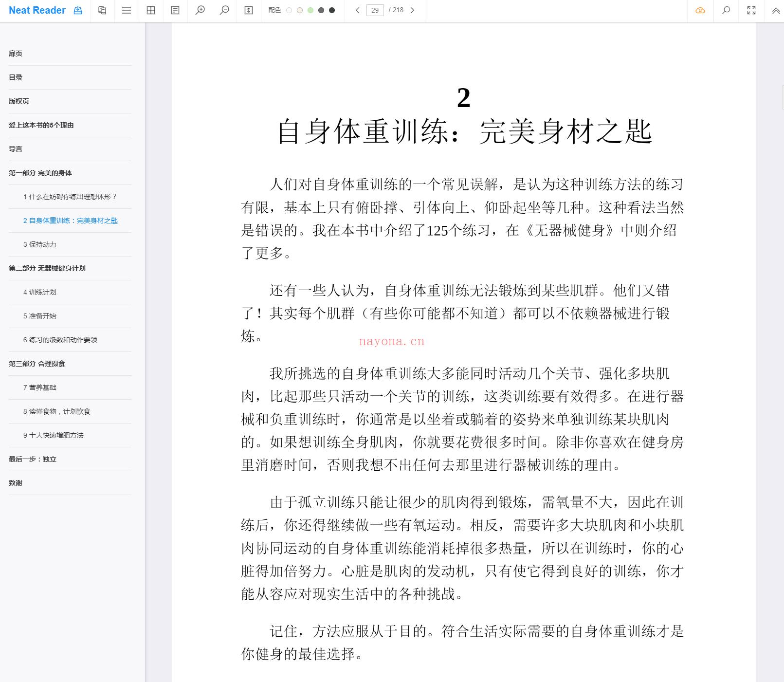
Task: Open 第三部分 合理摄食 section
Action: tap(70, 364)
